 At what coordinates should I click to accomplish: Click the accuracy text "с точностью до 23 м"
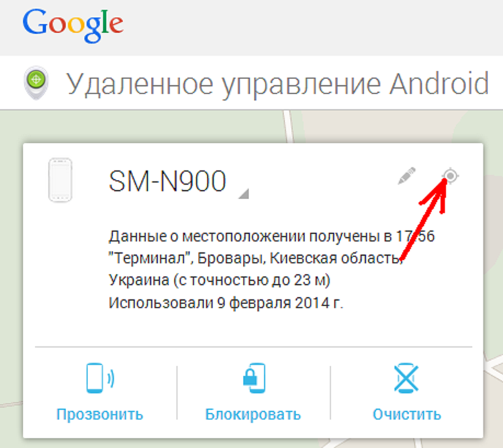(252, 280)
